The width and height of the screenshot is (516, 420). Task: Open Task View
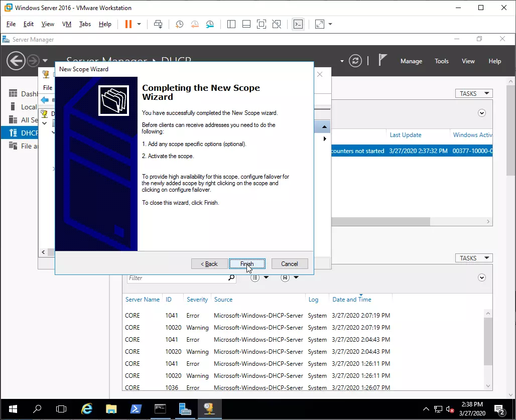click(61, 409)
